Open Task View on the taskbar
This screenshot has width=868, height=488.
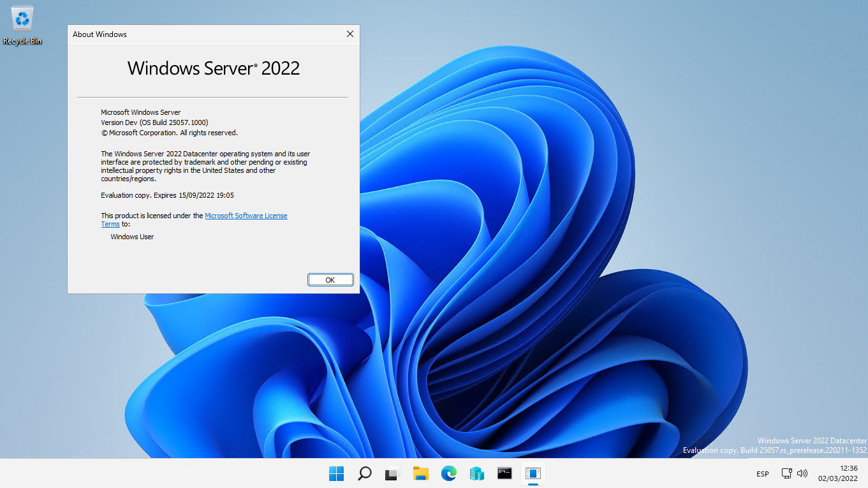coord(392,473)
